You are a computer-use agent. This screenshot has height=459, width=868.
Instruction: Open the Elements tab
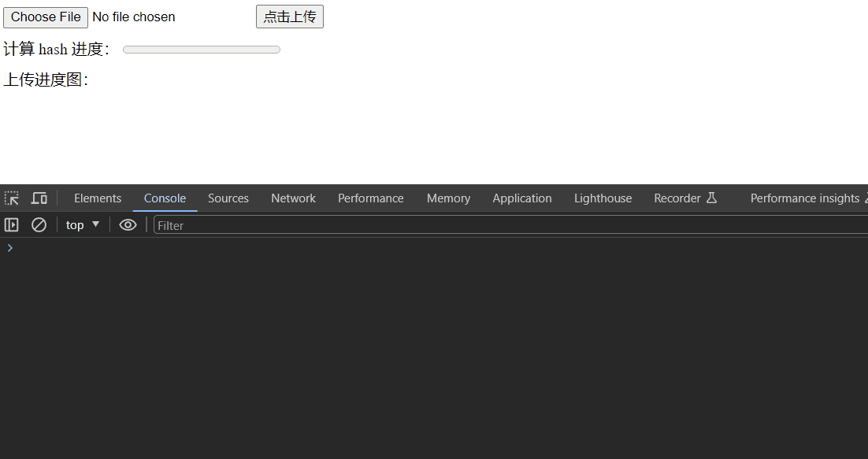[98, 198]
